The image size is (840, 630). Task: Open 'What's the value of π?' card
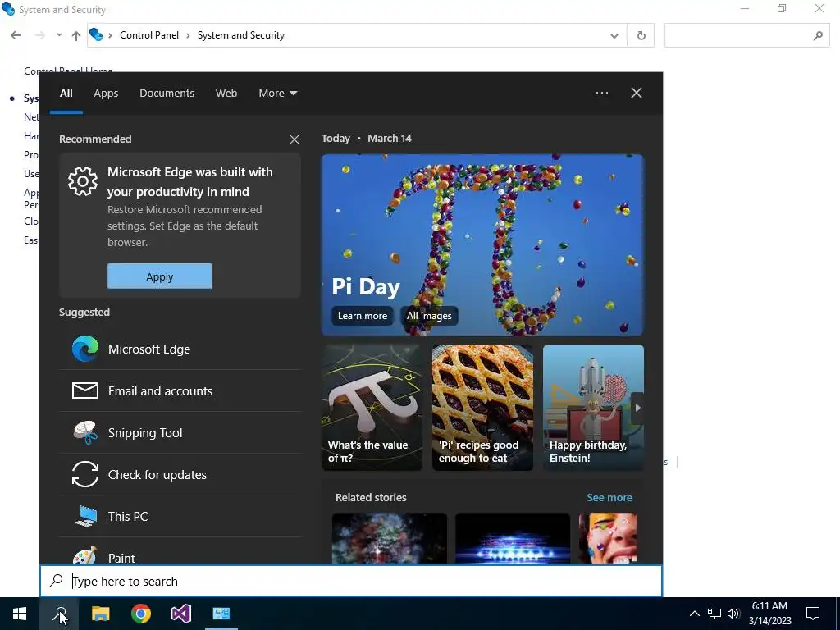coord(372,408)
